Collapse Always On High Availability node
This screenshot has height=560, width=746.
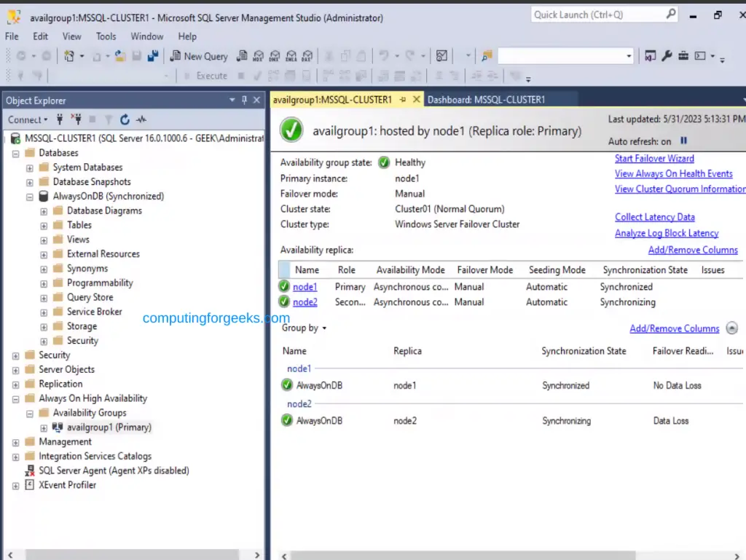pos(16,399)
